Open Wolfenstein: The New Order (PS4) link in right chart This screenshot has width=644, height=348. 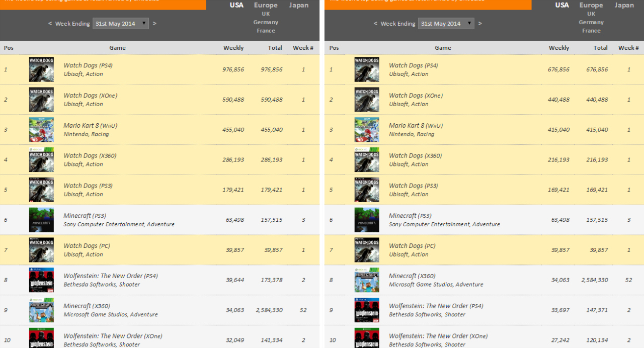[436, 306]
